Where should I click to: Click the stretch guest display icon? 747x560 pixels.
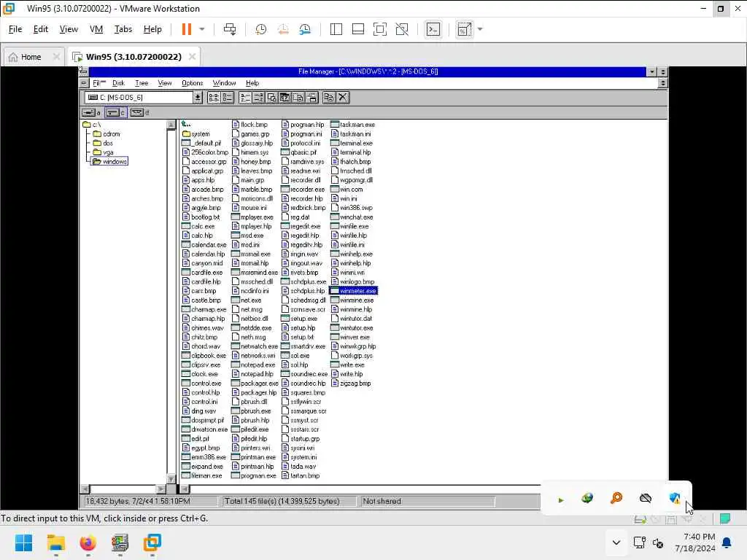(x=464, y=29)
